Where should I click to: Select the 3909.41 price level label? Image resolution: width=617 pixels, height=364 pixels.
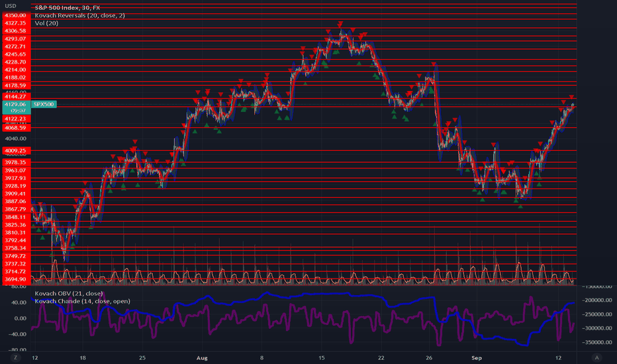coord(16,194)
